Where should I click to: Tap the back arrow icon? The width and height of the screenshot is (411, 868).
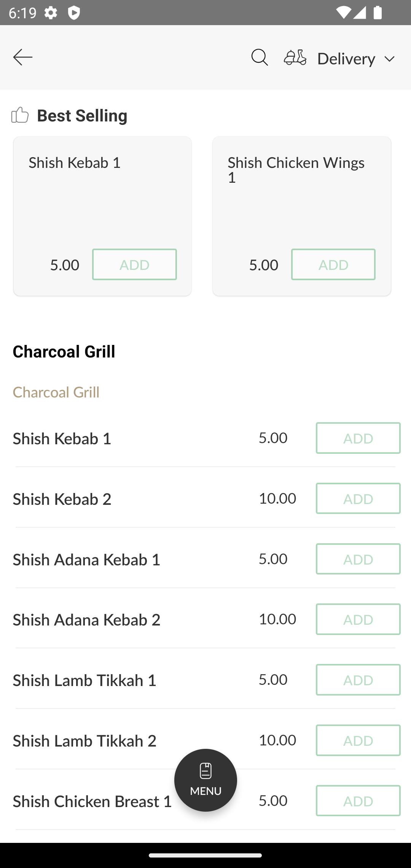coord(23,57)
